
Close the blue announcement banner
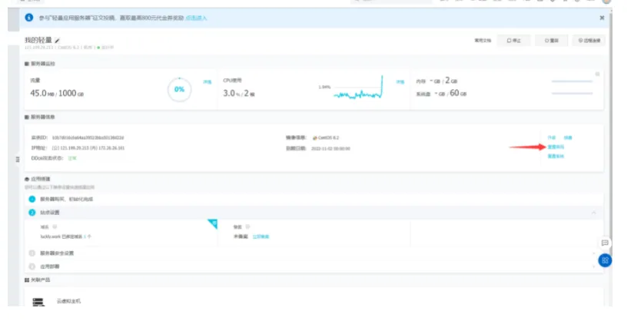(602, 18)
